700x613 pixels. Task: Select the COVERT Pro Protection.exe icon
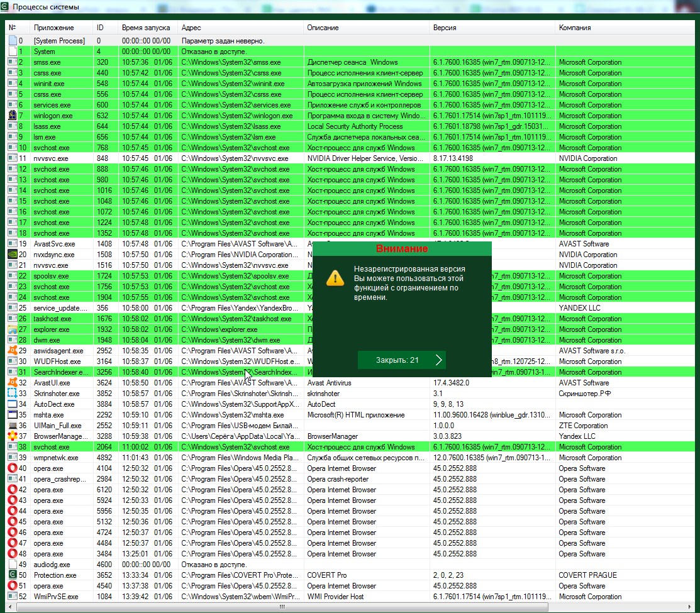pos(12,575)
